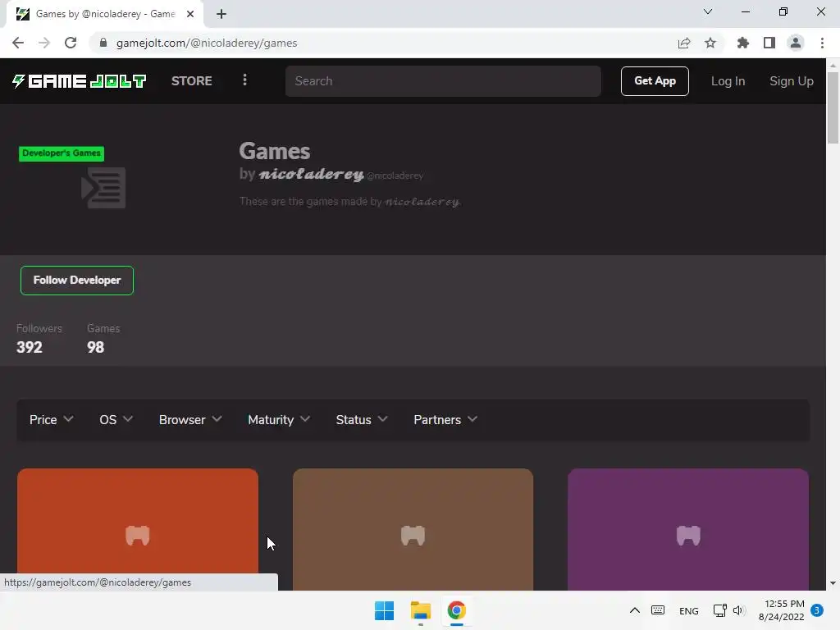Open the volume tray icon
Screen dimensions: 840x630
pyautogui.click(x=739, y=610)
